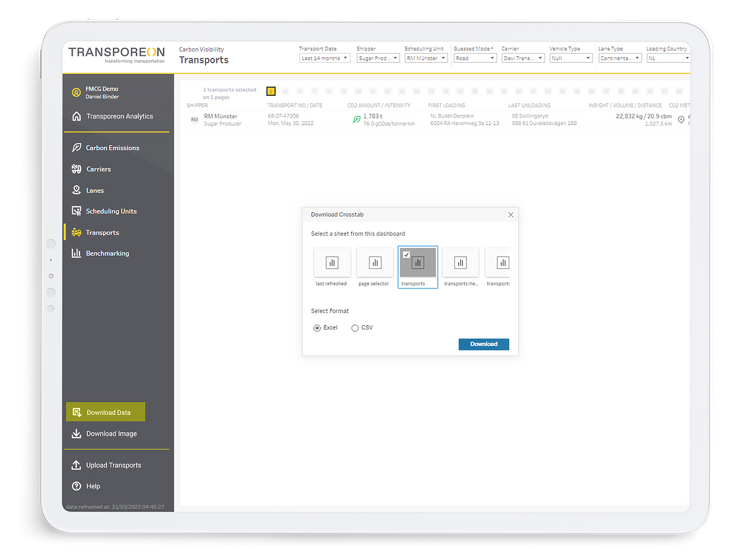Click first loading NL Budel-Dorplein

452,116
